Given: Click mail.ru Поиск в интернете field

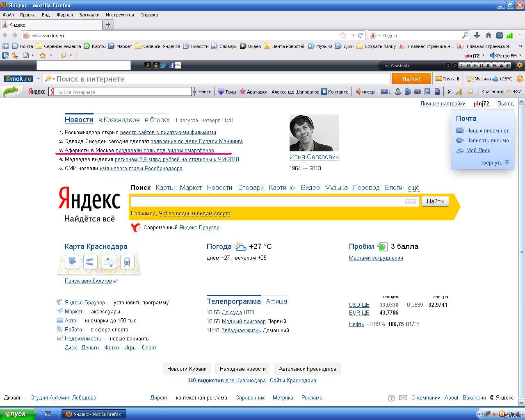Looking at the screenshot, I should click(216, 79).
